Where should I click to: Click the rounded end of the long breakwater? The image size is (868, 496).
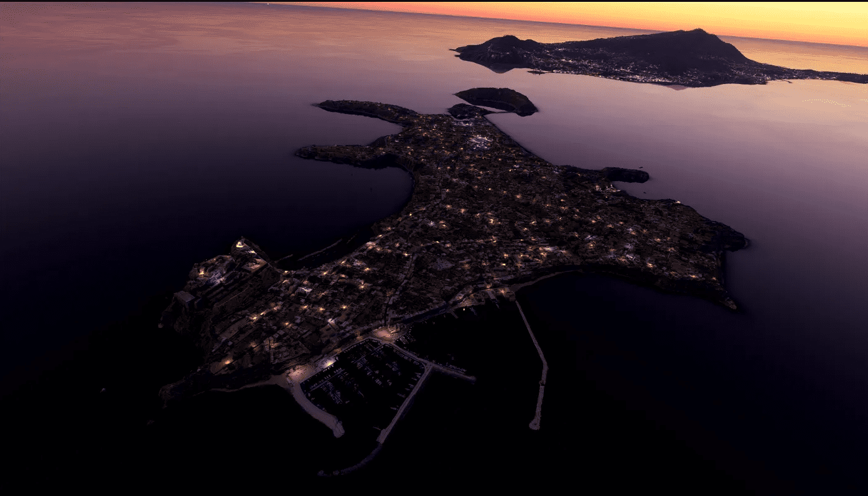click(534, 425)
